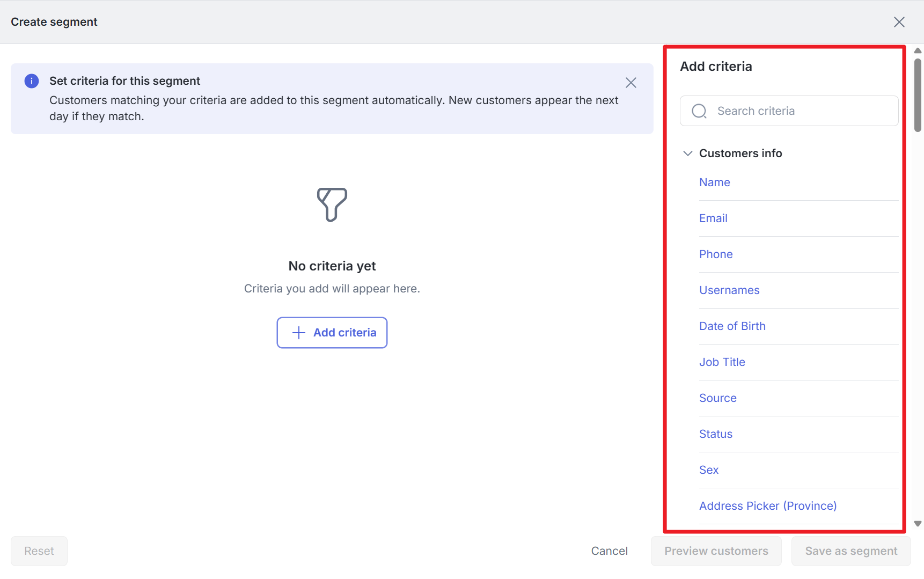Collapse the Customers info section
This screenshot has width=924, height=579.
point(688,153)
